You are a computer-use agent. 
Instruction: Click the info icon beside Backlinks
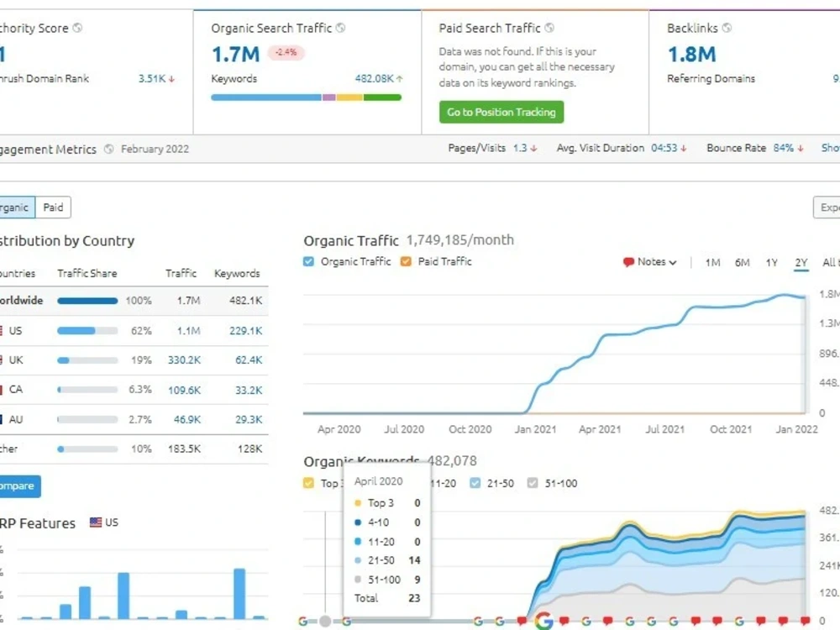point(727,28)
